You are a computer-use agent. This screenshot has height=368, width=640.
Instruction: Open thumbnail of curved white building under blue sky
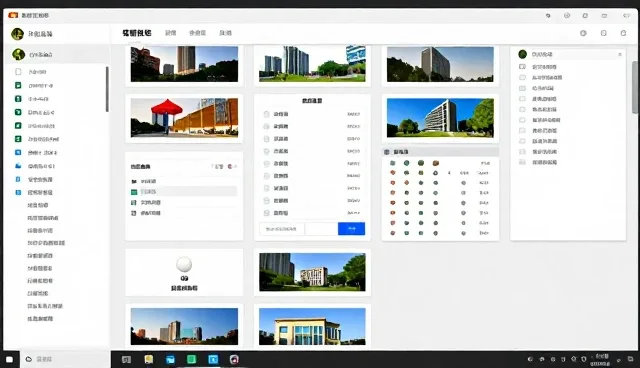coord(440,117)
